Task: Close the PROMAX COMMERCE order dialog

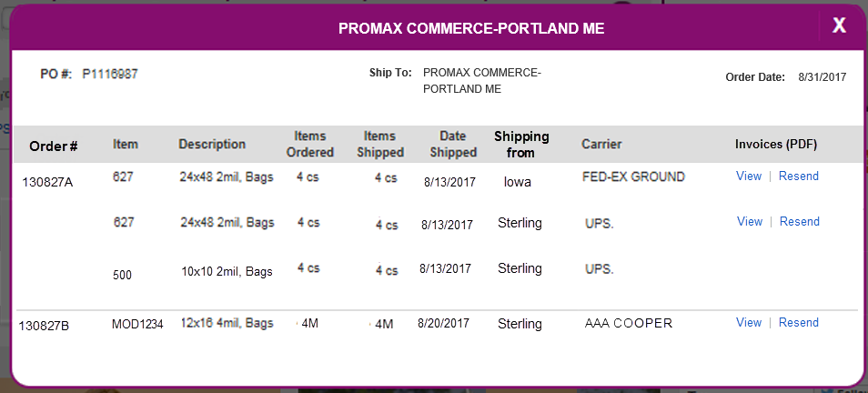Action: (839, 25)
